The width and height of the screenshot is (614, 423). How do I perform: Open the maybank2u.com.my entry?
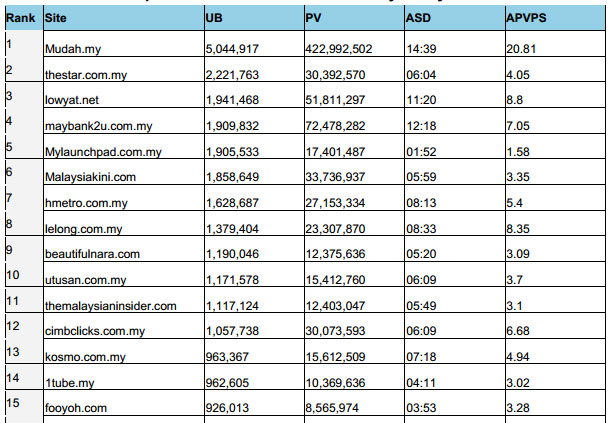(x=91, y=125)
